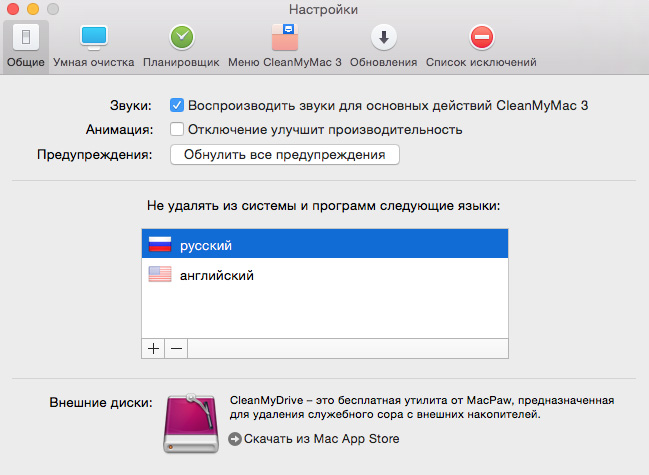Select the Общие tab label
The height and width of the screenshot is (475, 649).
(26, 62)
